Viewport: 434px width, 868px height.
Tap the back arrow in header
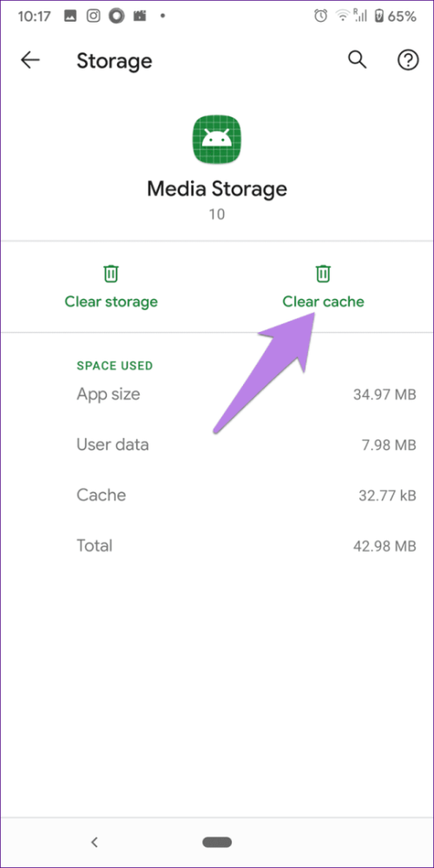click(x=30, y=60)
